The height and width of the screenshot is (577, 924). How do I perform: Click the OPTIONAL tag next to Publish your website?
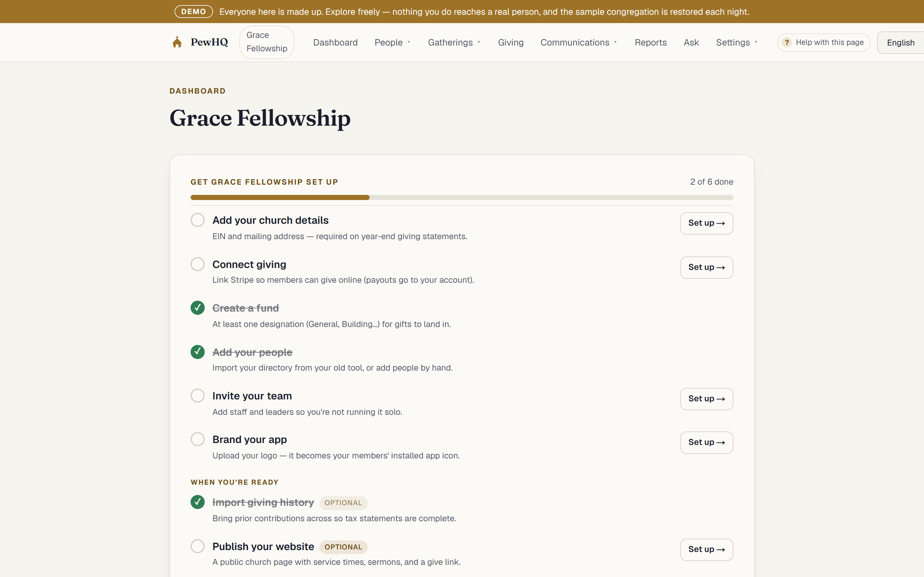[343, 547]
